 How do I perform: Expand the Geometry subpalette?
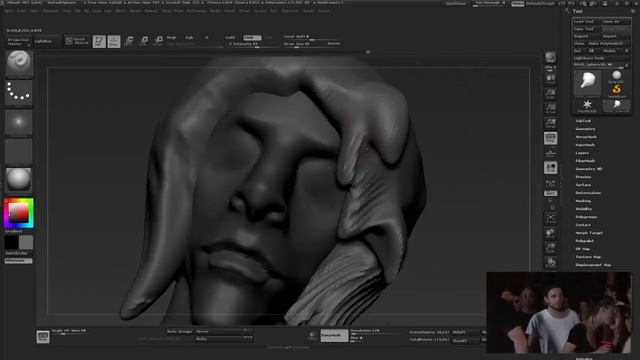(585, 129)
